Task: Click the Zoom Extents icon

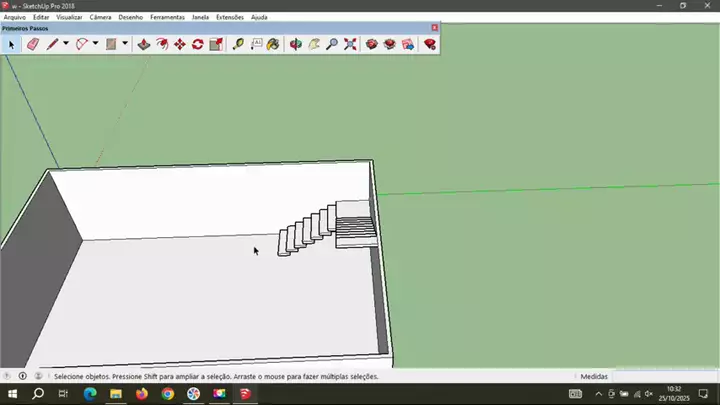Action: (350, 44)
